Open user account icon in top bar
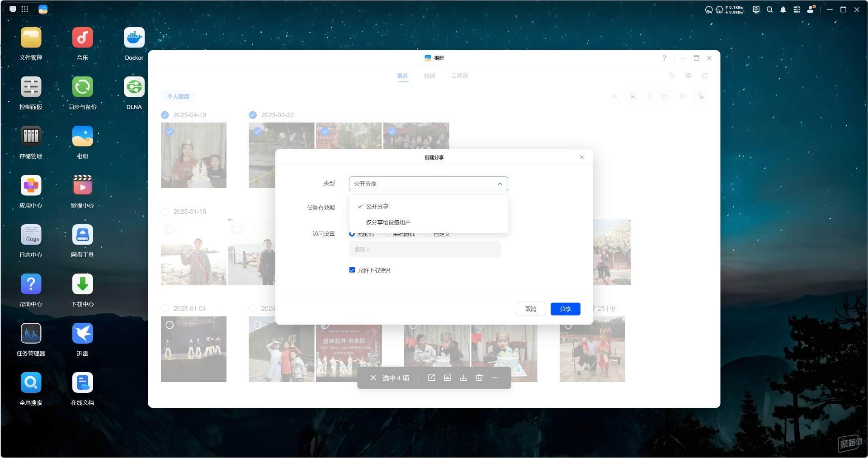The width and height of the screenshot is (868, 458). tap(811, 9)
